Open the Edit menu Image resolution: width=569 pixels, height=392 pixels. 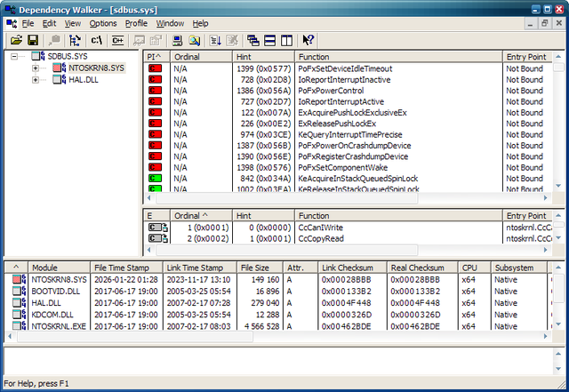click(x=49, y=24)
